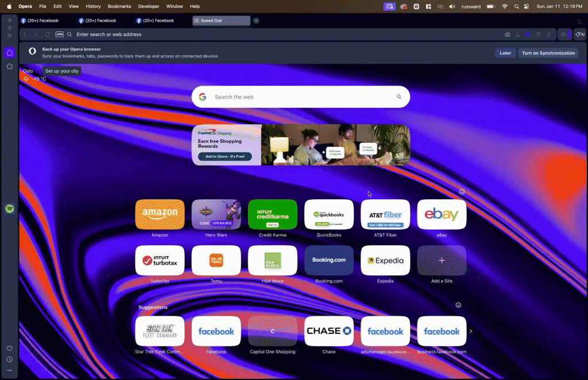Open the Aria AI assistant

tap(580, 34)
